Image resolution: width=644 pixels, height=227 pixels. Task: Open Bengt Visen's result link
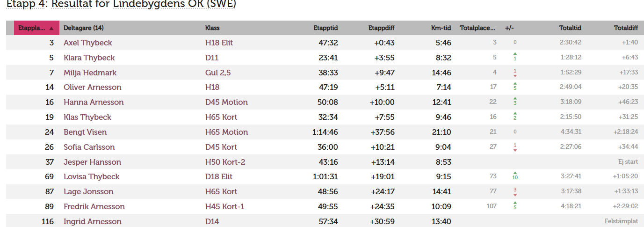[85, 132]
